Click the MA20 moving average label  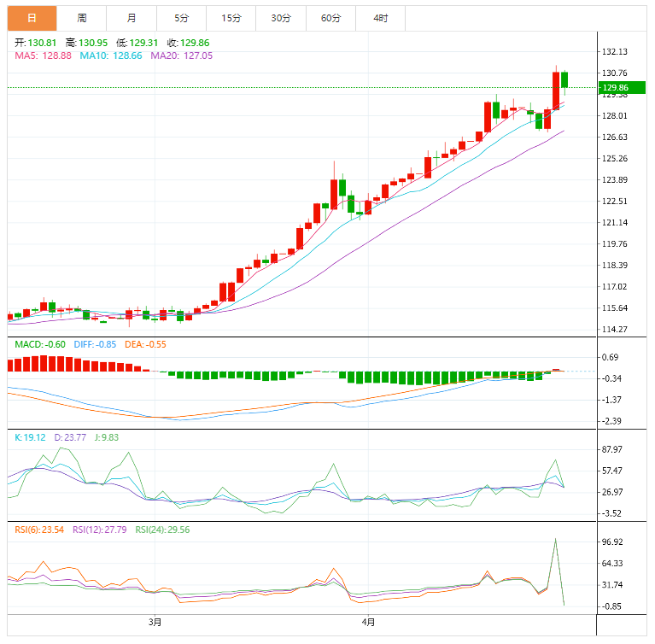point(182,56)
